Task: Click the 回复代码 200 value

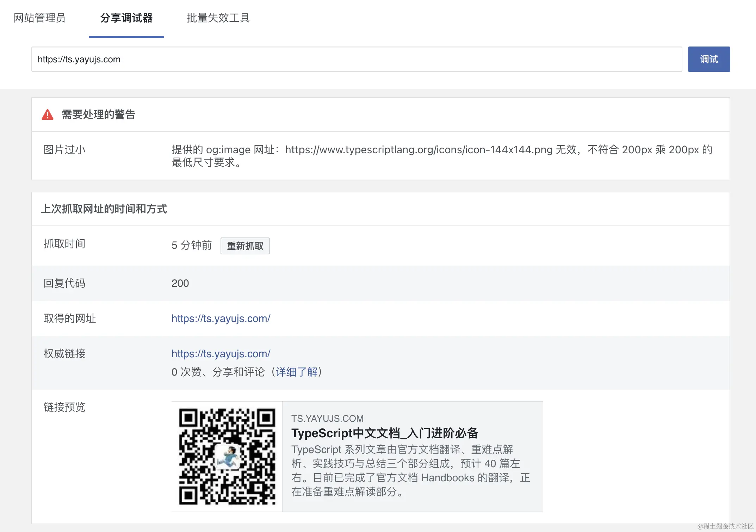Action: click(x=180, y=283)
